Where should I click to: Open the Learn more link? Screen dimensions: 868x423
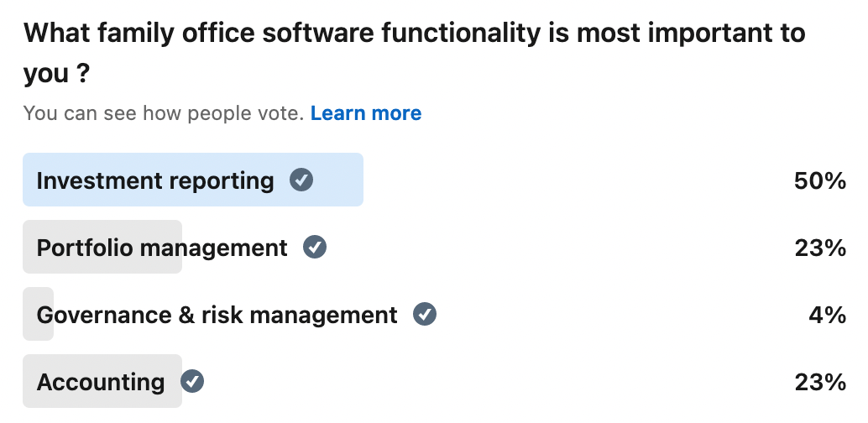pos(366,113)
